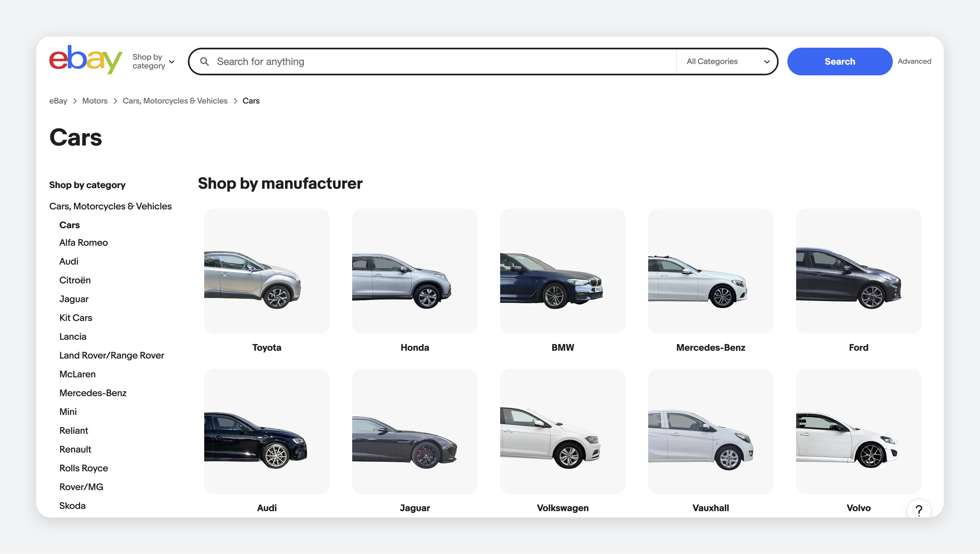
Task: Open the Advanced search link
Action: 914,61
